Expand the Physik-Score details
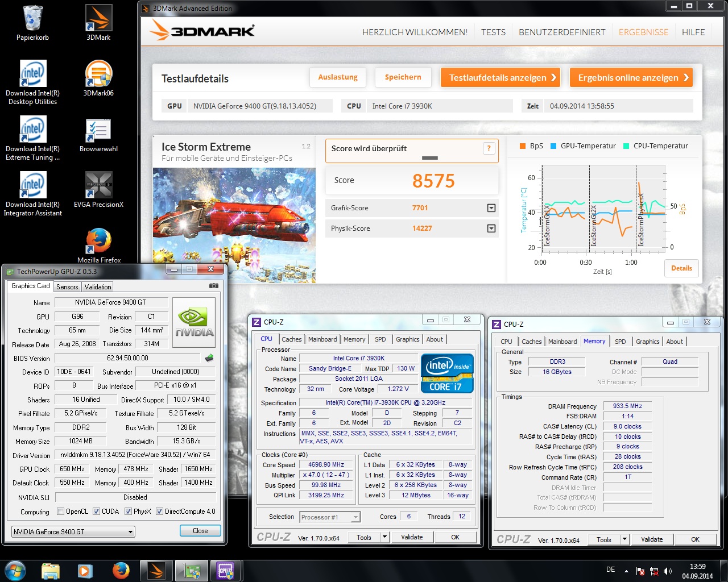 491,228
